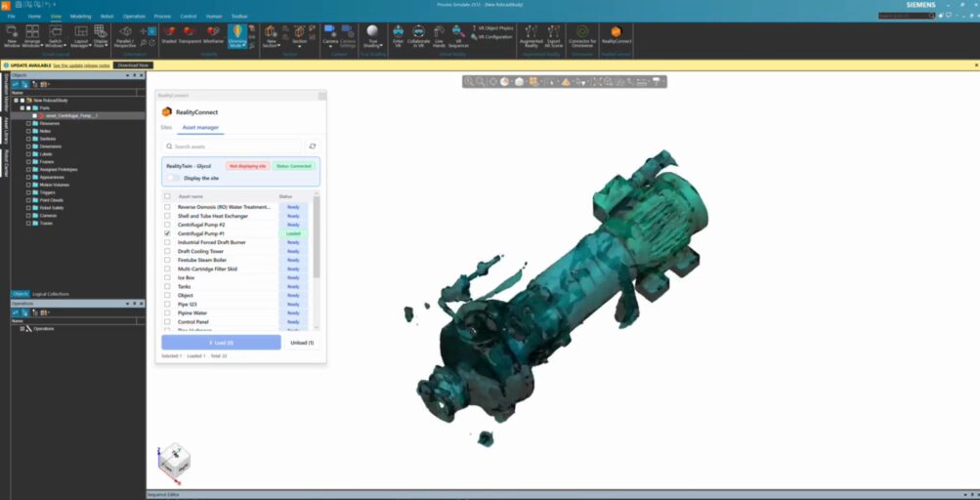980x500 pixels.
Task: Click warning triangle icon in viewport toolbar
Action: pos(566,82)
